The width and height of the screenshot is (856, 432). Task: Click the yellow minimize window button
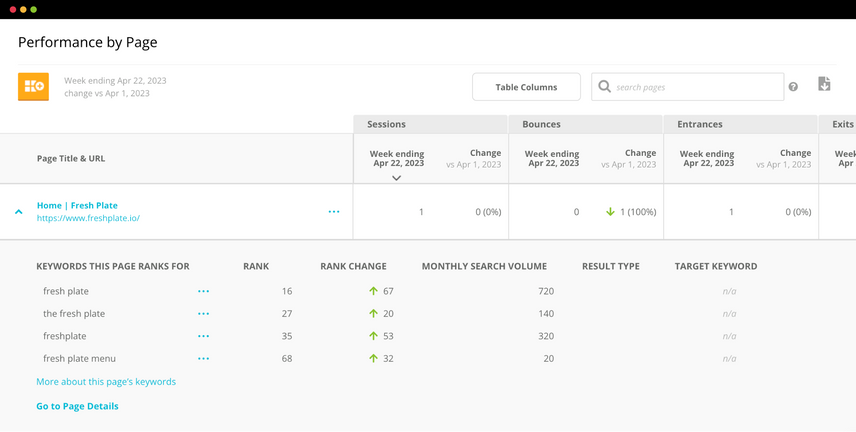[23, 9]
